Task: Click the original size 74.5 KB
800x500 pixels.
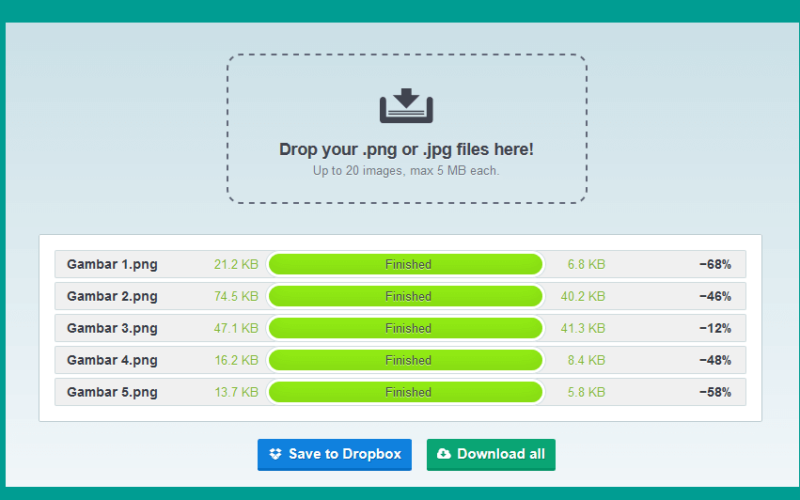Action: 236,296
